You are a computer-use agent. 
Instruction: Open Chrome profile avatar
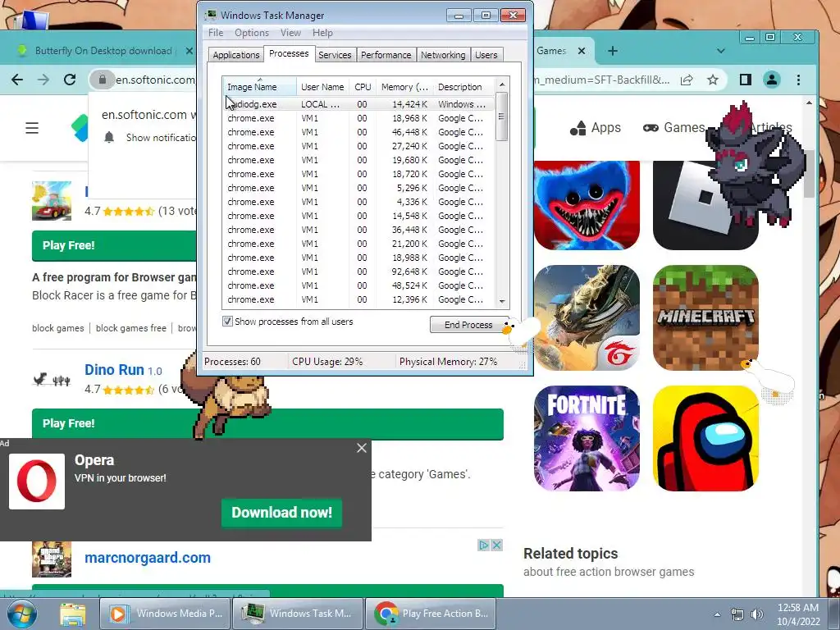coord(771,80)
